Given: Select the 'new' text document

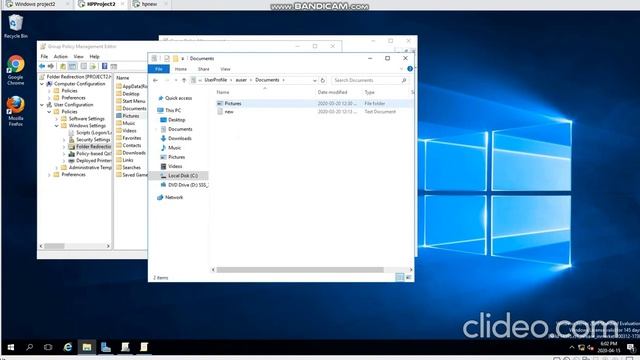Looking at the screenshot, I should tap(229, 111).
